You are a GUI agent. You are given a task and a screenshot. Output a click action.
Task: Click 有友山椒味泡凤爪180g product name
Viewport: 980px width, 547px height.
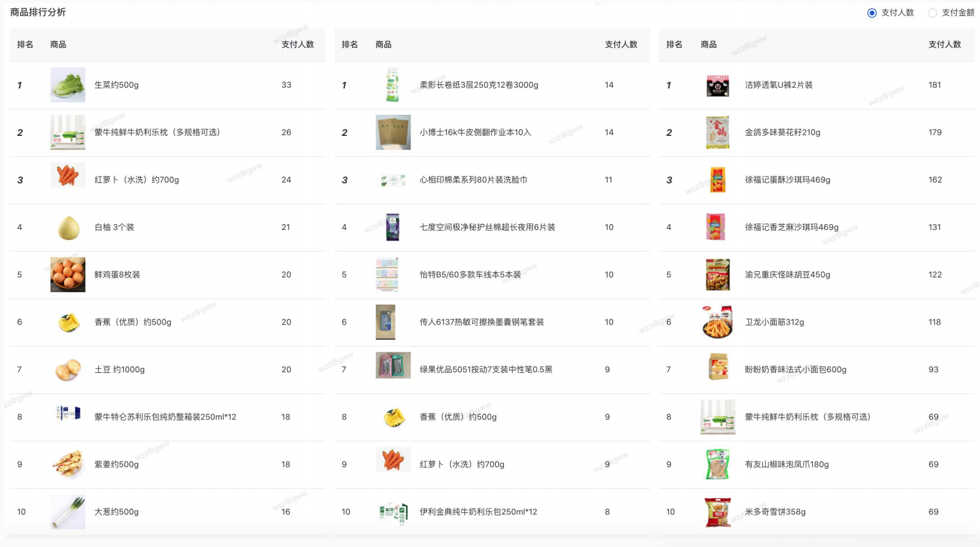787,464
